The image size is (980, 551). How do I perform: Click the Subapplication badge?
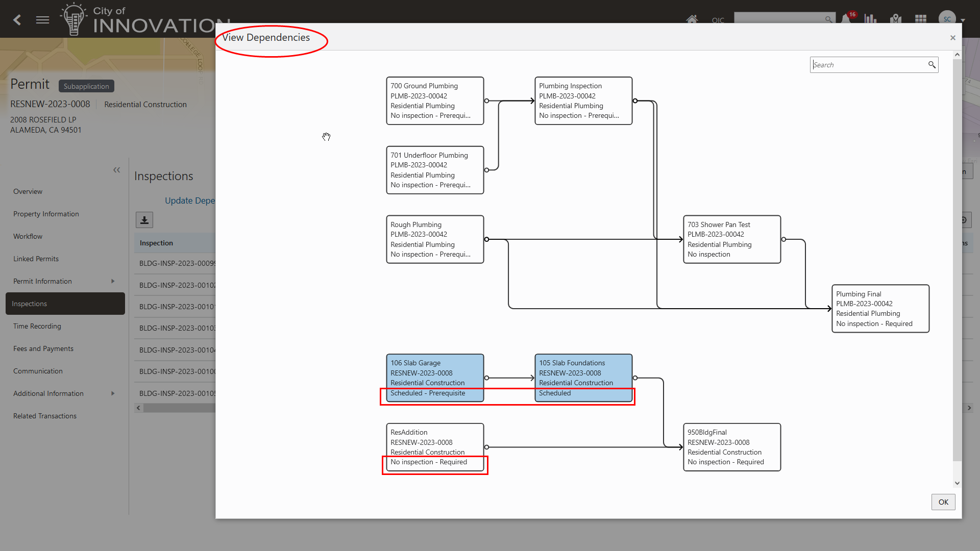tap(86, 86)
